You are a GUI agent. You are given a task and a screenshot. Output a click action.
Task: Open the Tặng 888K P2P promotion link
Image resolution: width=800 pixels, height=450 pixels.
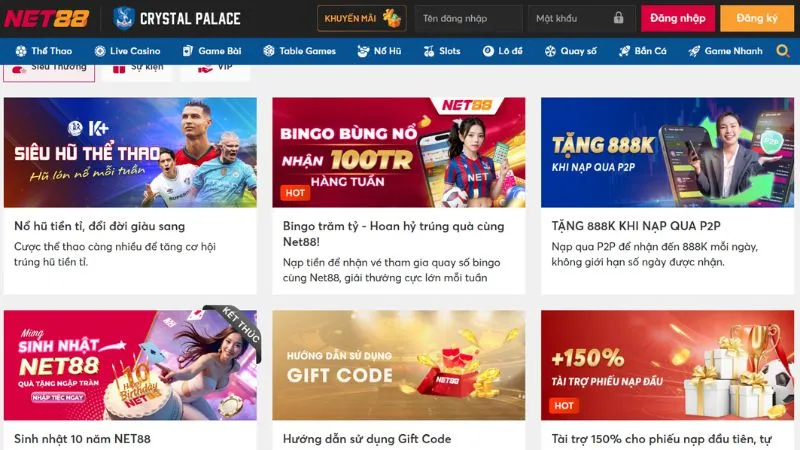[x=636, y=226]
